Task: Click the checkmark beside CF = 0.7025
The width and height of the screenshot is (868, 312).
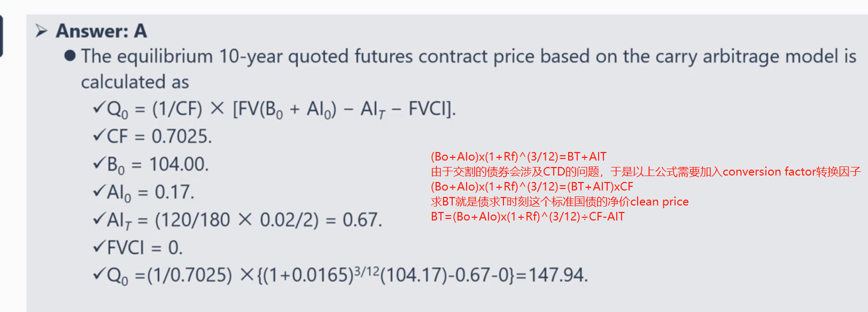Action: 99,135
